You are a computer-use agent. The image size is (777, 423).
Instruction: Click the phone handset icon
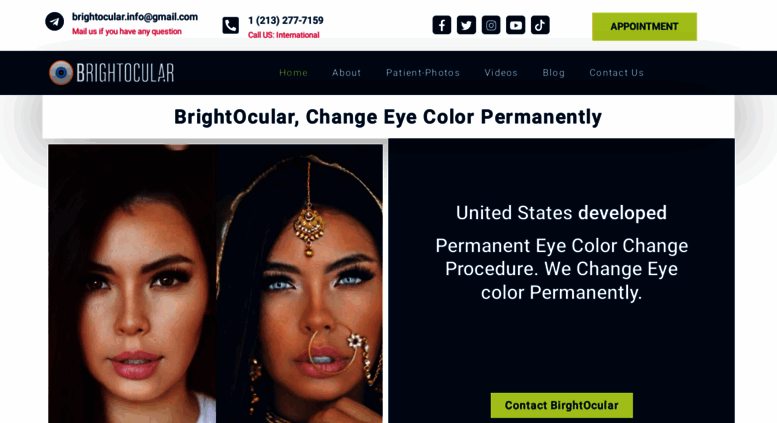click(230, 25)
